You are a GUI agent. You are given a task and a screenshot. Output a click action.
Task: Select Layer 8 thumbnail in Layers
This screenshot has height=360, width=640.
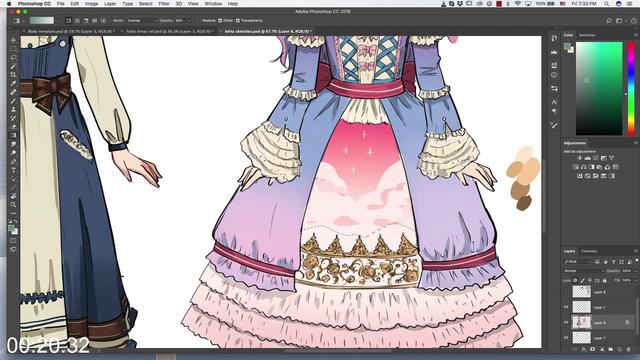(x=581, y=322)
